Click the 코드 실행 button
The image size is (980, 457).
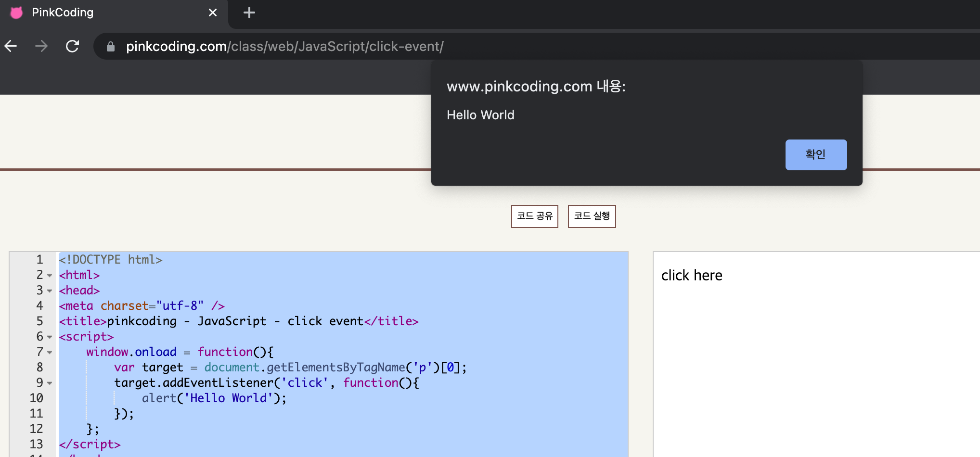click(592, 216)
